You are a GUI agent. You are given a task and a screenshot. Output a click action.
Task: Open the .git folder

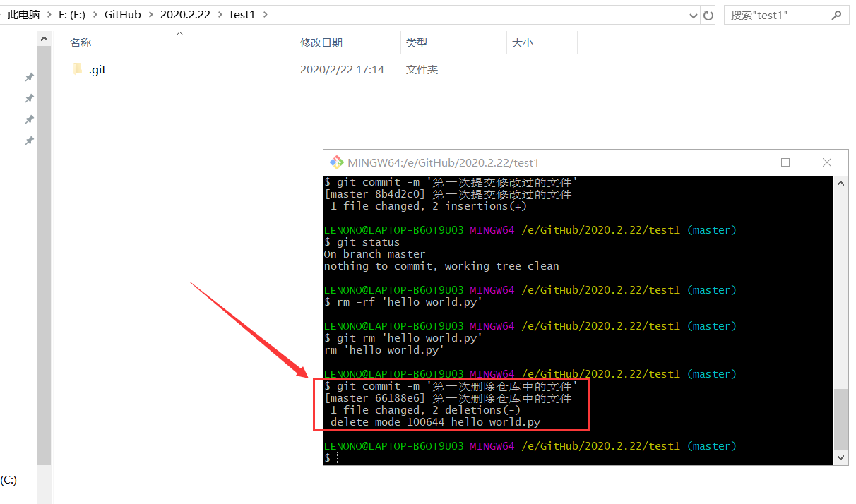point(97,69)
